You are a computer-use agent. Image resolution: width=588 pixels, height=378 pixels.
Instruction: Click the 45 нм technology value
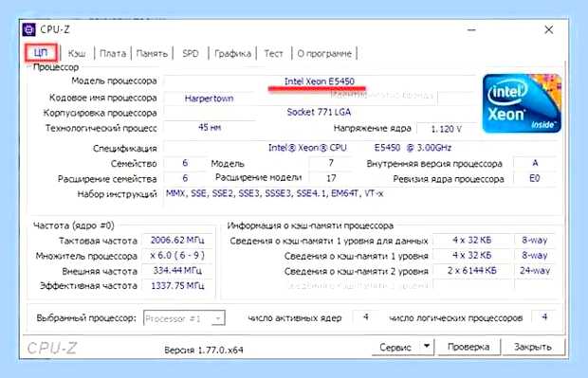(210, 127)
